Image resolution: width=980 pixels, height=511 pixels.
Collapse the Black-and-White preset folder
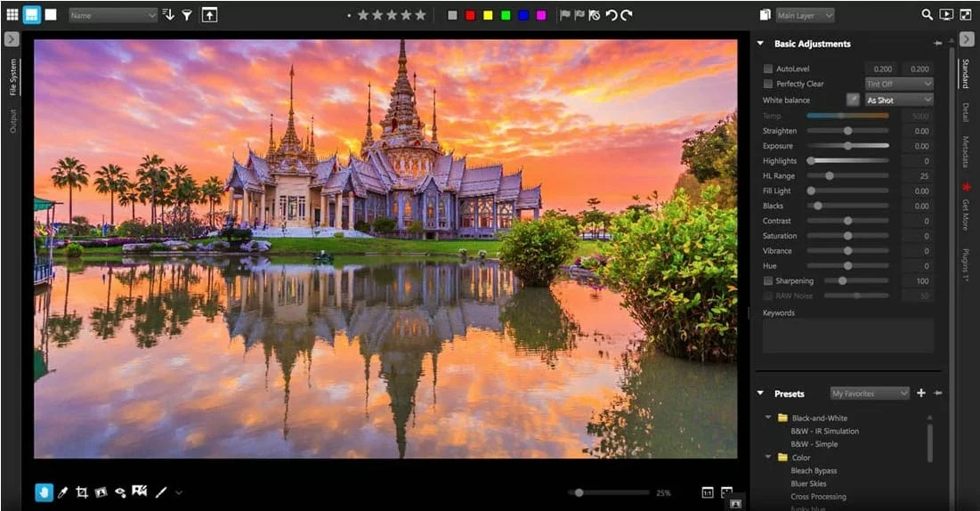[768, 418]
